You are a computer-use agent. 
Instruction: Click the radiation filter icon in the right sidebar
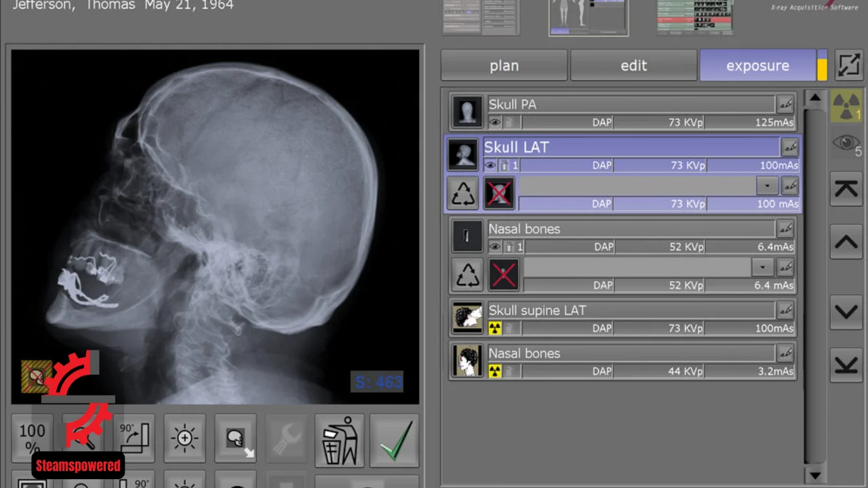tap(846, 106)
